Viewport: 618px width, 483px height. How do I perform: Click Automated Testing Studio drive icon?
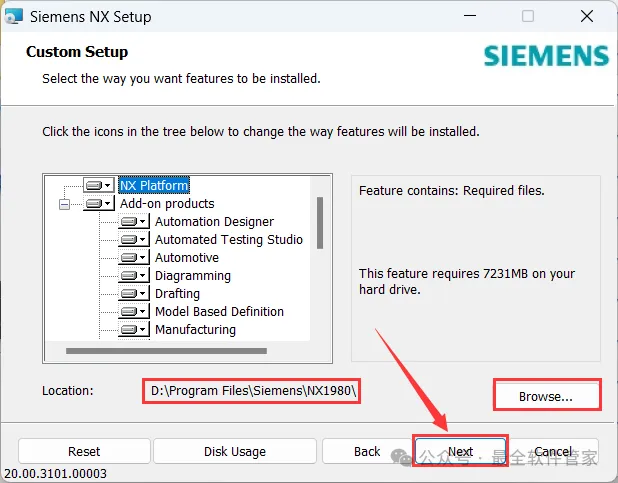[x=133, y=240]
